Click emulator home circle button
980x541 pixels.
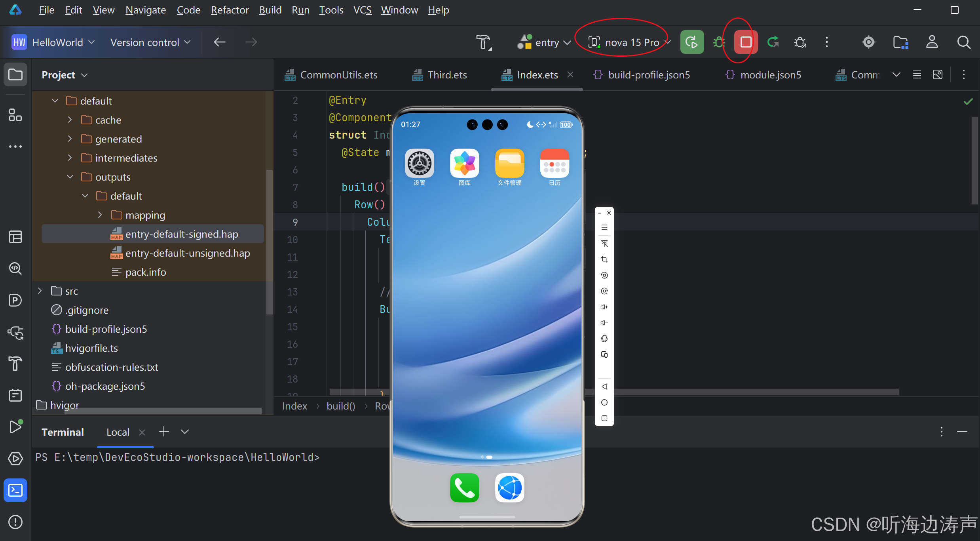coord(604,402)
